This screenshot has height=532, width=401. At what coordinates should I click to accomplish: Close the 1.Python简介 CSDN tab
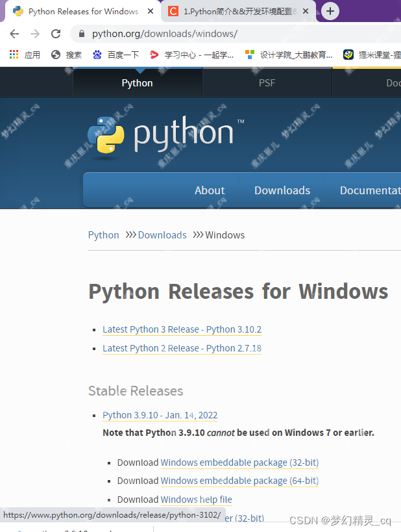pos(306,11)
